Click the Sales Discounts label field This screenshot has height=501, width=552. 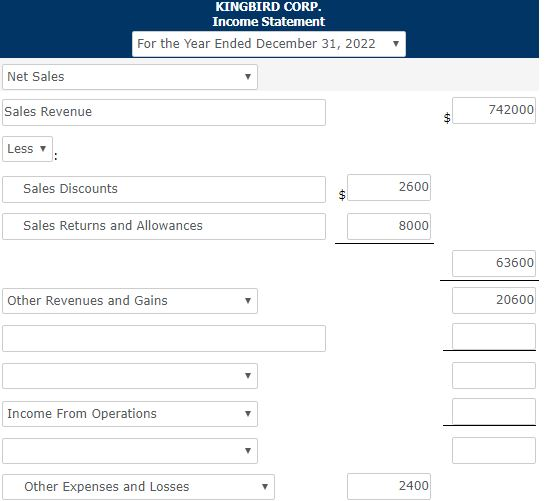pyautogui.click(x=164, y=189)
